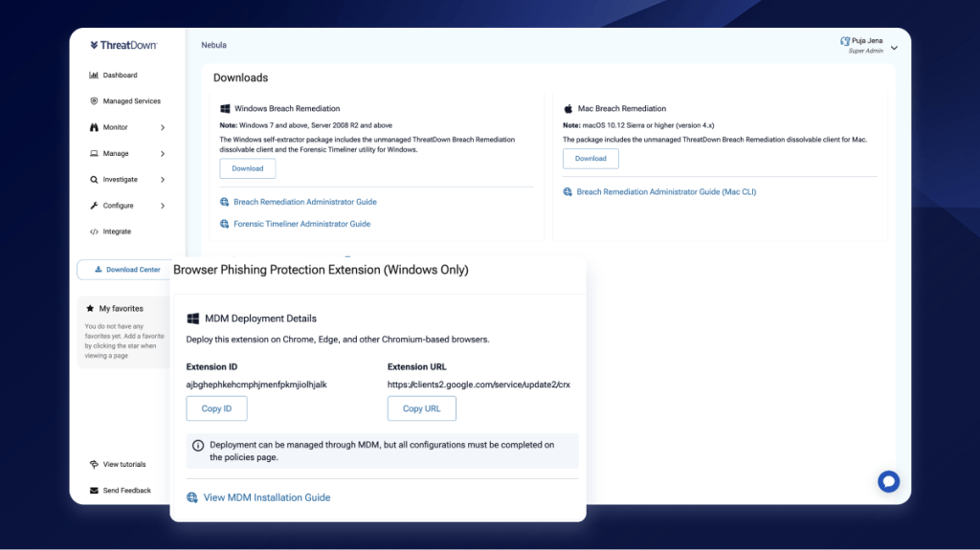Viewport: 980px width, 550px height.
Task: Click the Apple logo beside Mac Breach Remediation
Action: coord(568,109)
